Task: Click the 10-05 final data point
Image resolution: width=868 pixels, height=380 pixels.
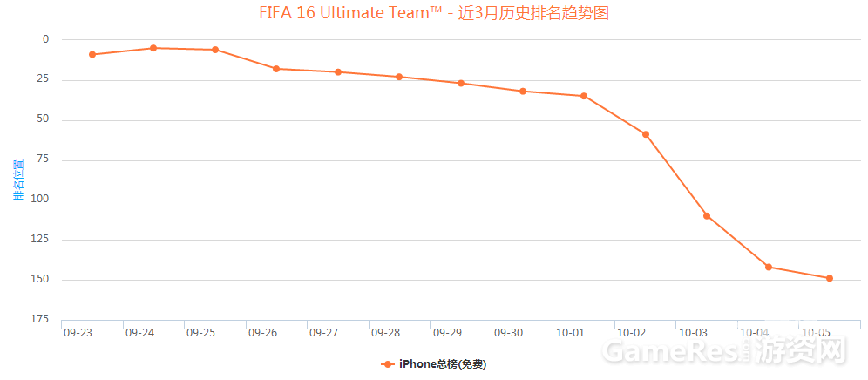Action: click(x=830, y=278)
